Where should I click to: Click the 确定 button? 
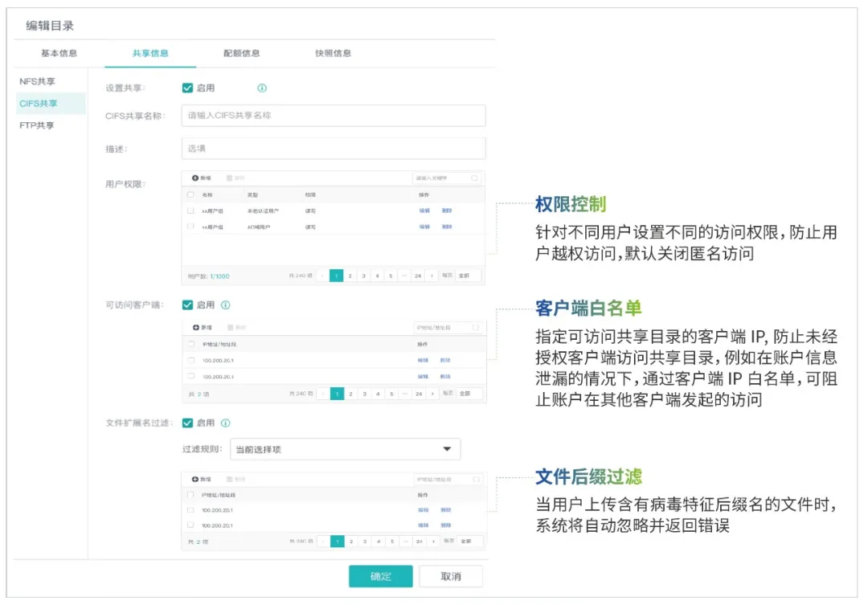(380, 576)
